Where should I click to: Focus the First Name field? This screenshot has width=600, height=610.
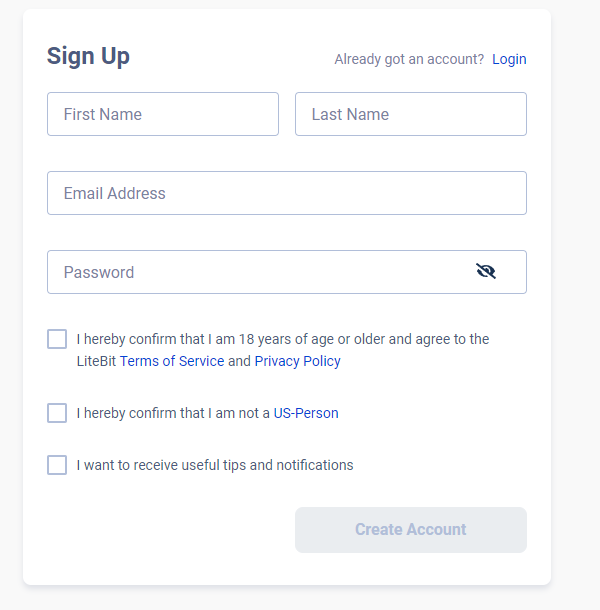[x=163, y=114]
